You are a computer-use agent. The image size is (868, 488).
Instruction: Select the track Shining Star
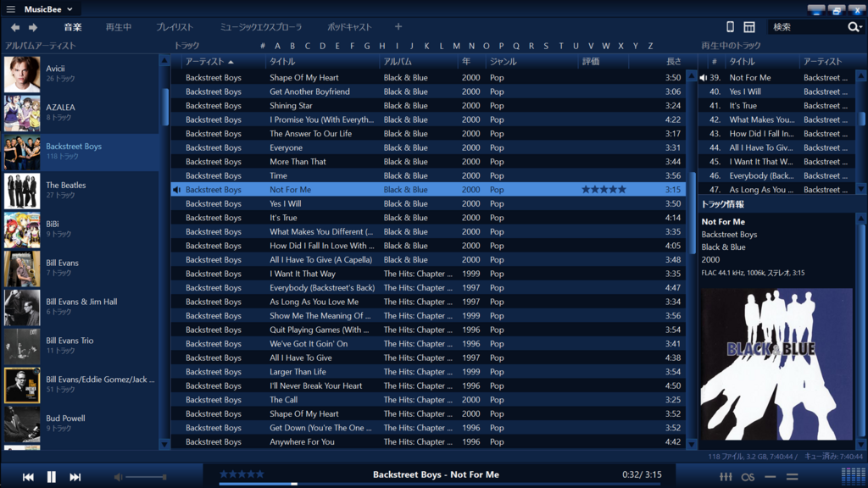428,106
